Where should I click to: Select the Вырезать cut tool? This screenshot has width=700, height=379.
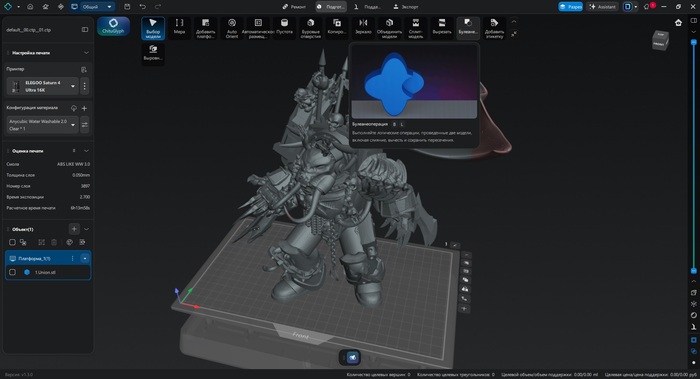(x=442, y=28)
